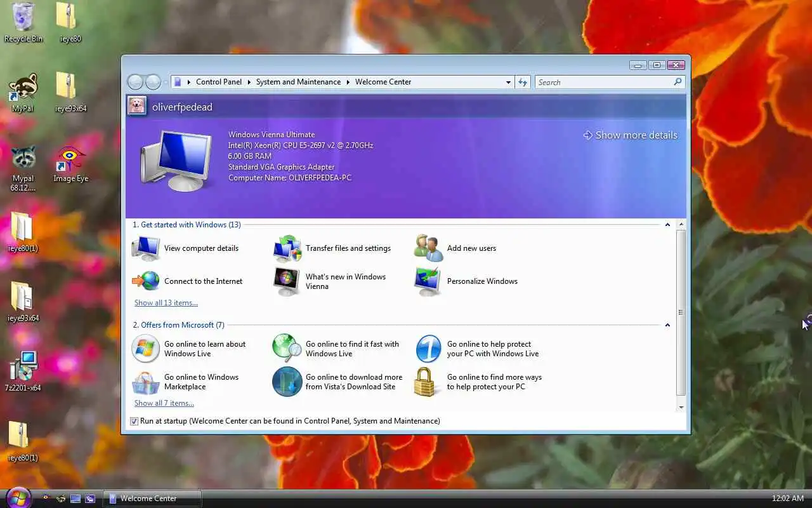
Task: Toggle the Run at startup checkbox
Action: [x=134, y=421]
